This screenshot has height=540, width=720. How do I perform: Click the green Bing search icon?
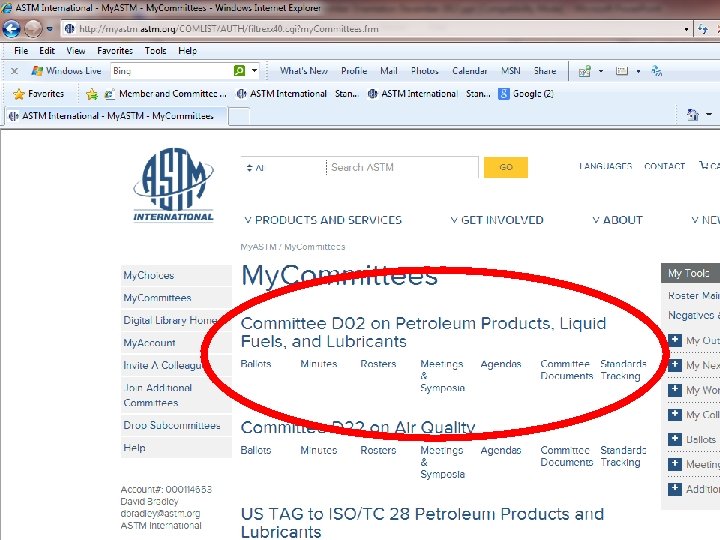click(239, 71)
